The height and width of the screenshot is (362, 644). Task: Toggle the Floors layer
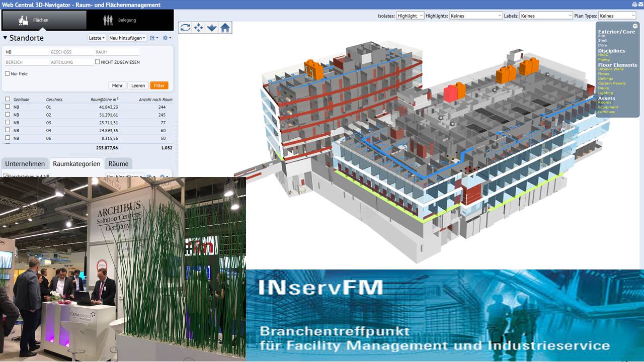click(603, 74)
